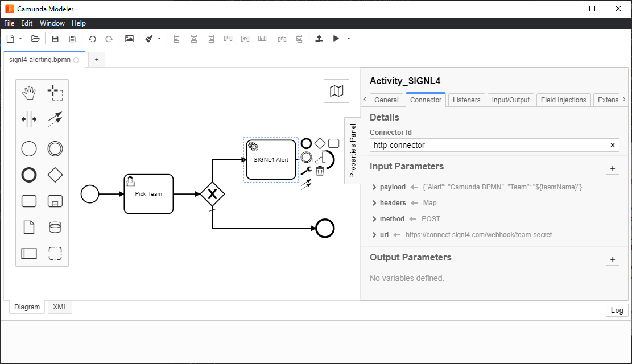The height and width of the screenshot is (364, 632).
Task: Create intermediate event from palette
Action: (55, 149)
